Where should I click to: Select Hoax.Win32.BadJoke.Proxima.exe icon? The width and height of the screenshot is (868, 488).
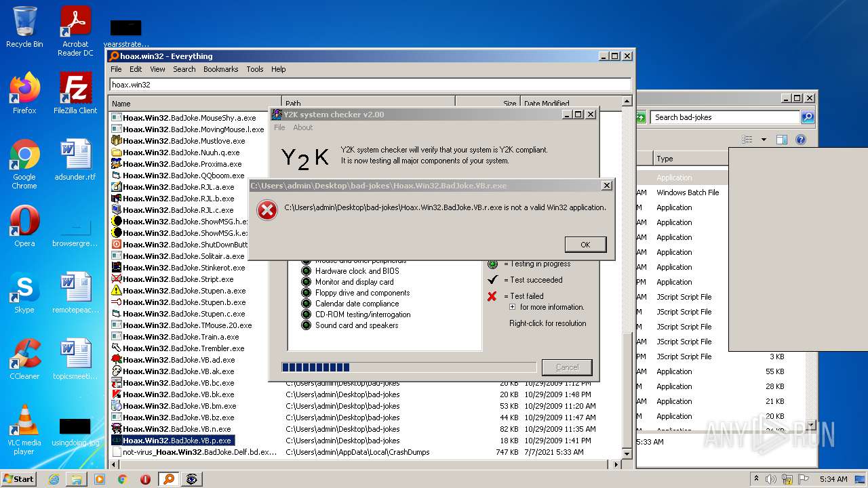coord(117,164)
